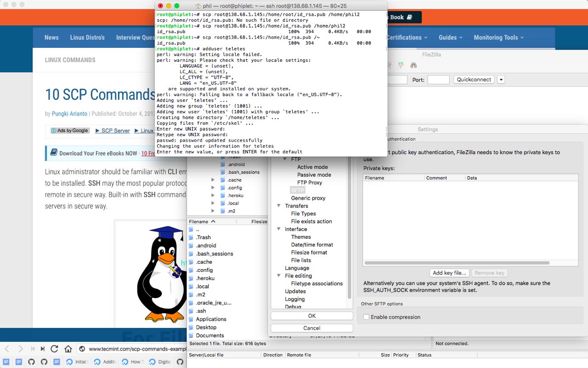Open the 'Initial S' DigitalOcean bookmark
588x368 pixels.
pyautogui.click(x=77, y=362)
